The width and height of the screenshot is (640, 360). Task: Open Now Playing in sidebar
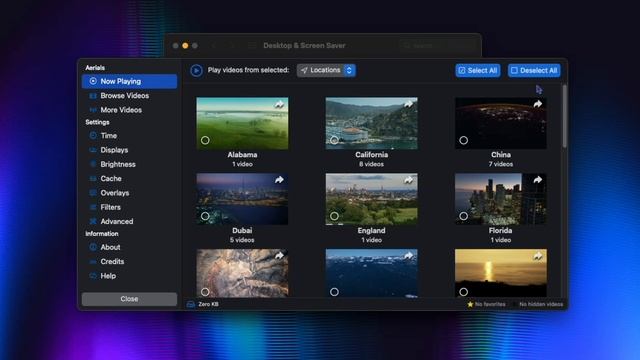[129, 81]
